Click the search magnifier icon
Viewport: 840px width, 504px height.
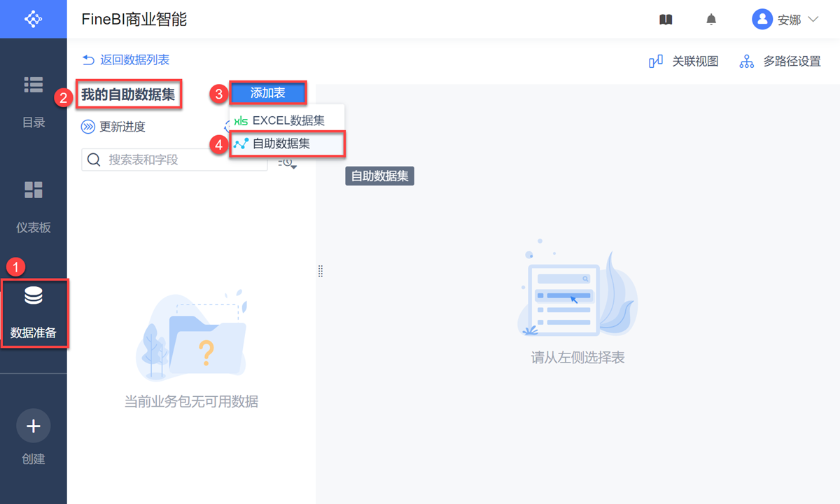tap(94, 160)
